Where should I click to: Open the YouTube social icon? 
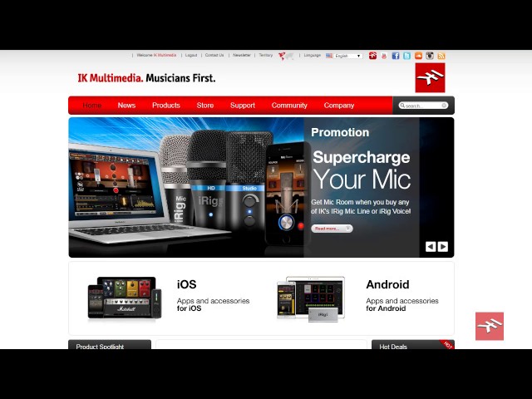point(384,56)
